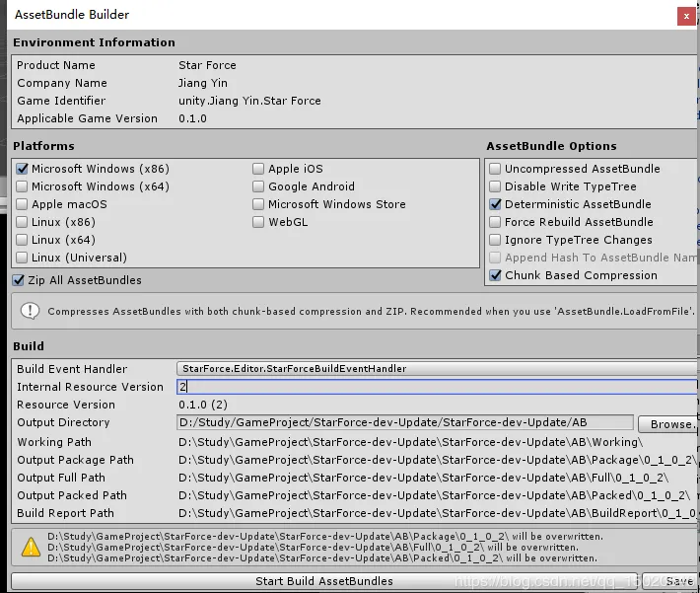The height and width of the screenshot is (593, 700).
Task: Click the compression info message icon
Action: [x=30, y=311]
